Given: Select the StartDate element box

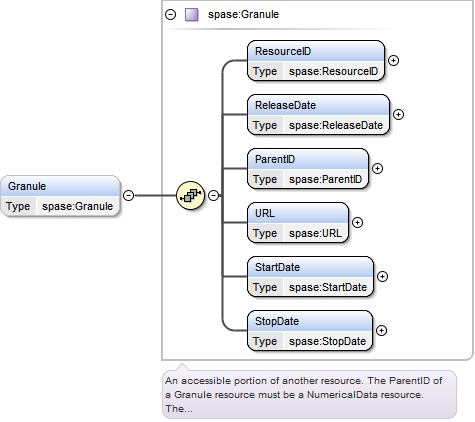Looking at the screenshot, I should [310, 277].
